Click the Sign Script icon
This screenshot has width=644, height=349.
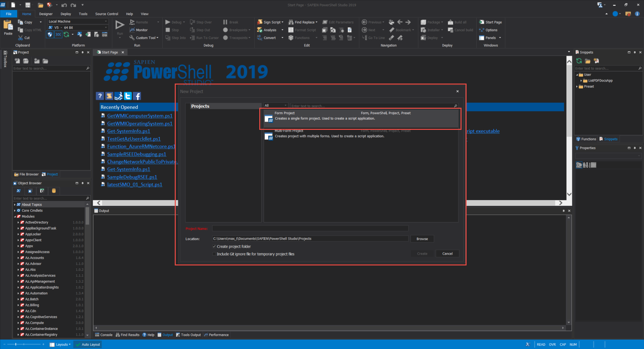[260, 22]
